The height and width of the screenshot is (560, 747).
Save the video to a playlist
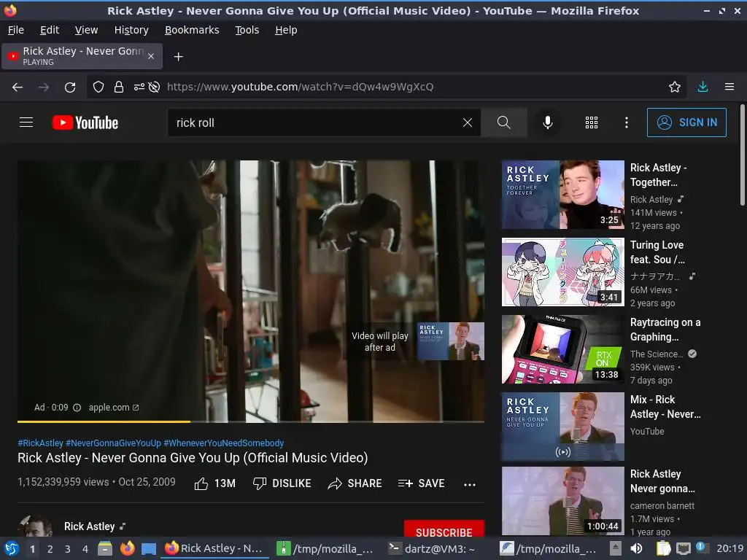tap(421, 483)
